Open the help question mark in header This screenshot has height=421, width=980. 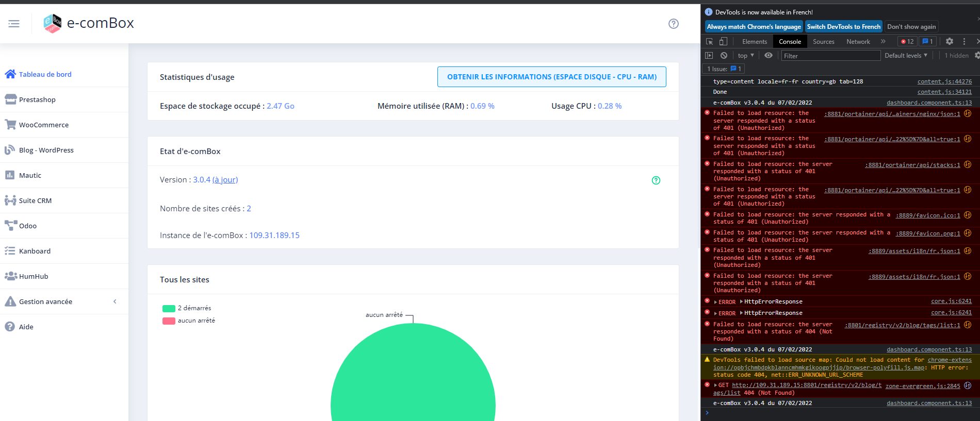click(x=674, y=24)
